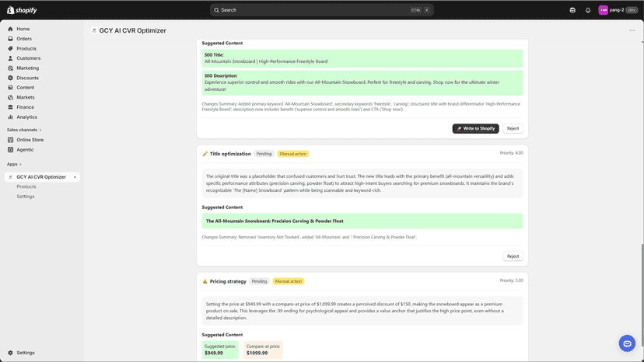Click the Title optimization heading
The height and width of the screenshot is (362, 644).
pyautogui.click(x=230, y=154)
